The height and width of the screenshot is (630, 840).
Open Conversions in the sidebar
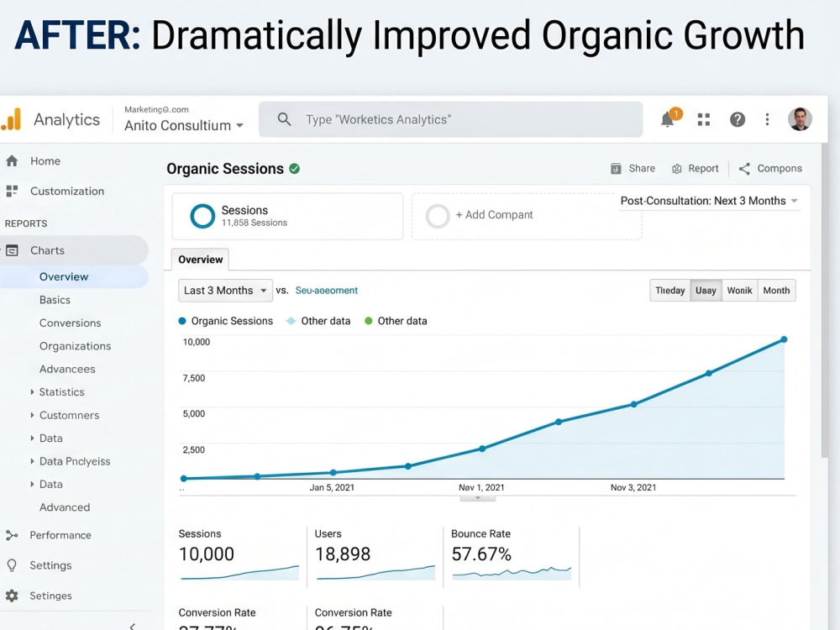pyautogui.click(x=71, y=323)
